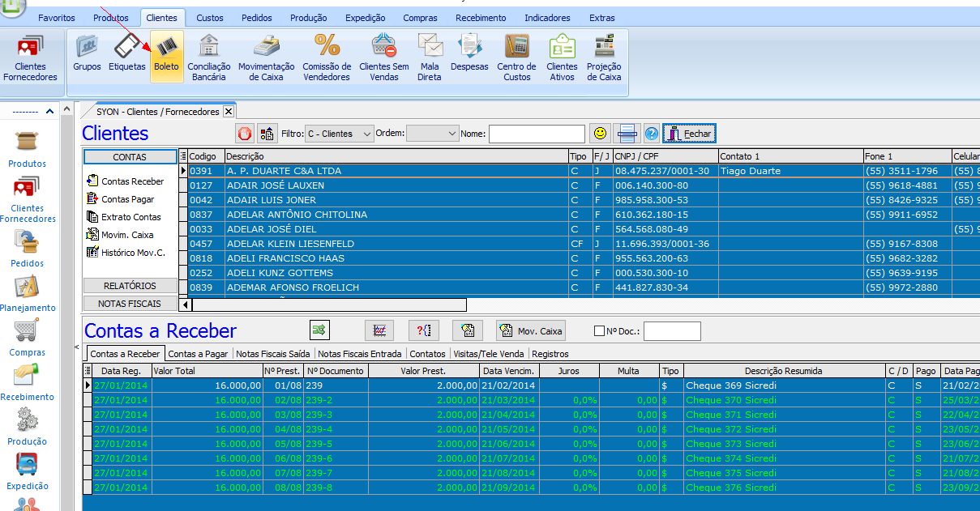Click the Etiquetas ribbon icon
Screen dimensions: 980x511
pyautogui.click(x=127, y=56)
